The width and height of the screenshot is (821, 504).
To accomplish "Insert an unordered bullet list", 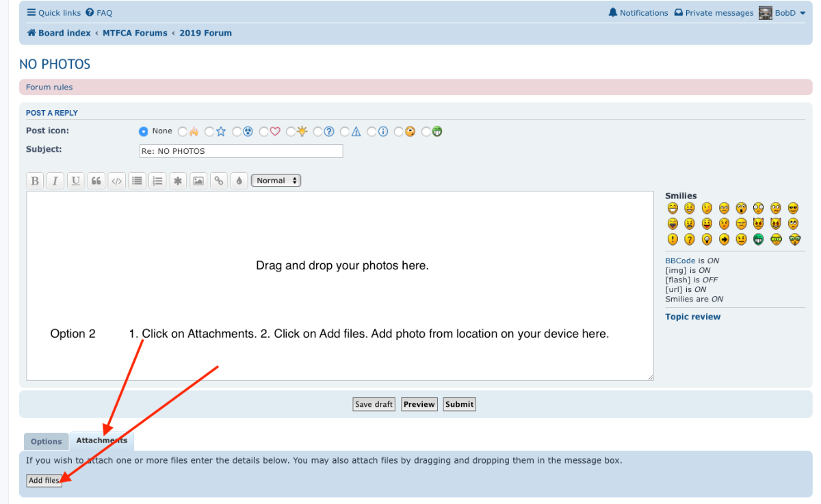I will tap(137, 181).
